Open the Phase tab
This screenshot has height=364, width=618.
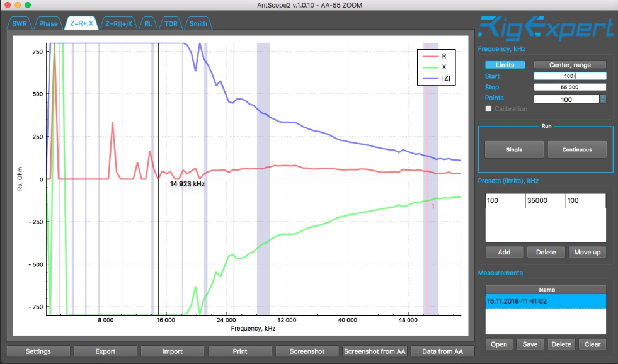[x=48, y=24]
